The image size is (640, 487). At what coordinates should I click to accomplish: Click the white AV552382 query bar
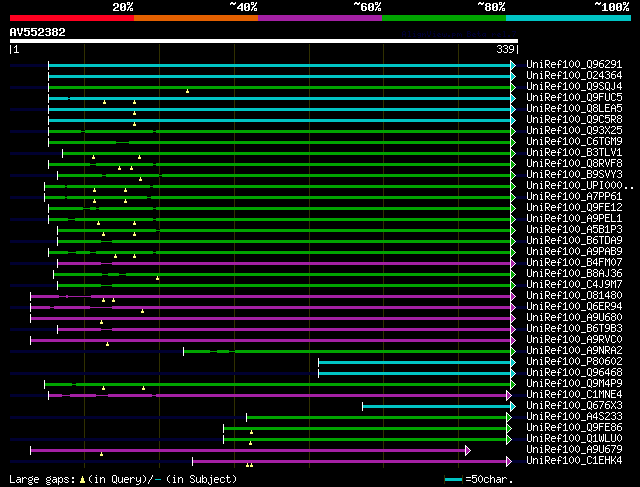[x=264, y=41]
